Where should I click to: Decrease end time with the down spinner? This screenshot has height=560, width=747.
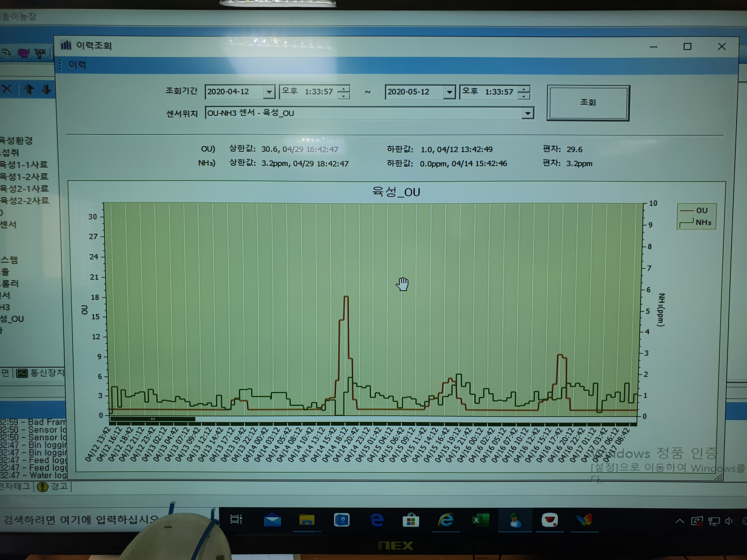click(524, 96)
